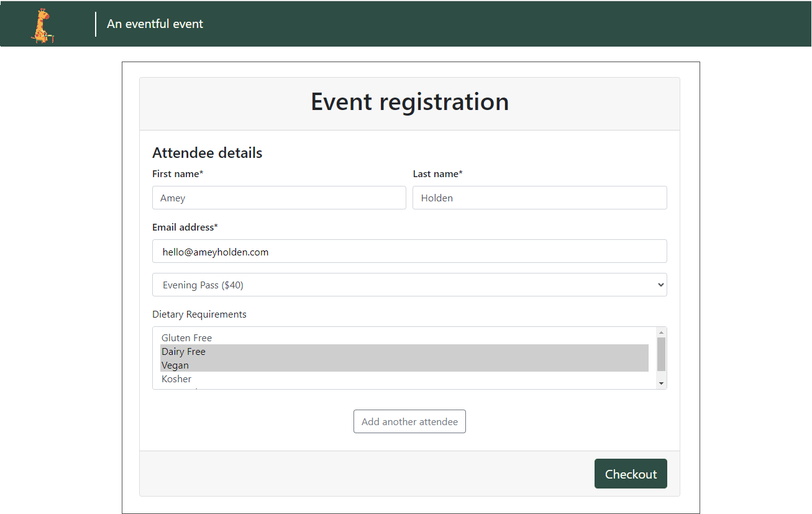Click the 'Email address*' label
Screen dimensions: 812x514
click(185, 227)
